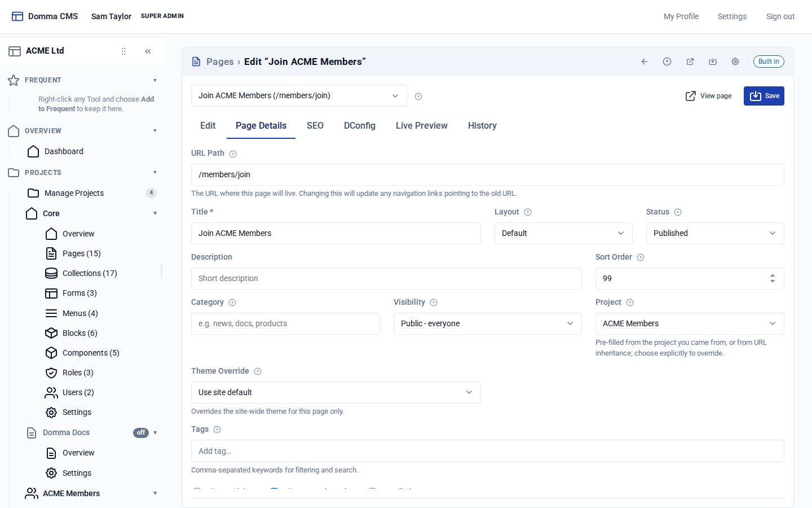Open the Live Preview tab
812x508 pixels.
[422, 126]
